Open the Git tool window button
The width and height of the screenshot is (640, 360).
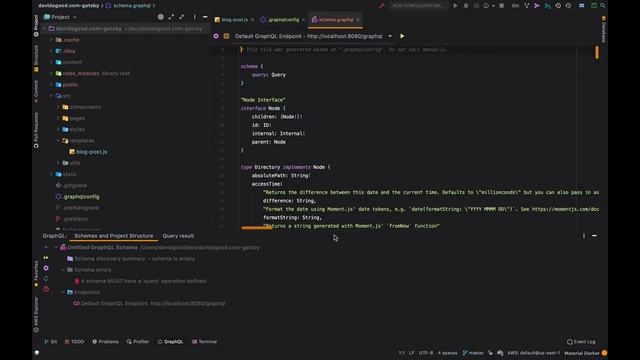pos(51,342)
